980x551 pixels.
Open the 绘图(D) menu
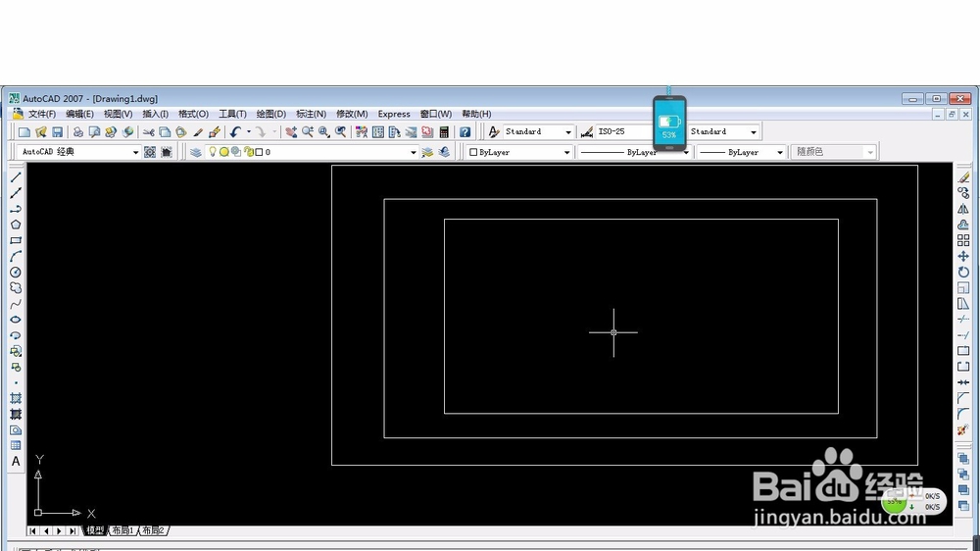[270, 114]
